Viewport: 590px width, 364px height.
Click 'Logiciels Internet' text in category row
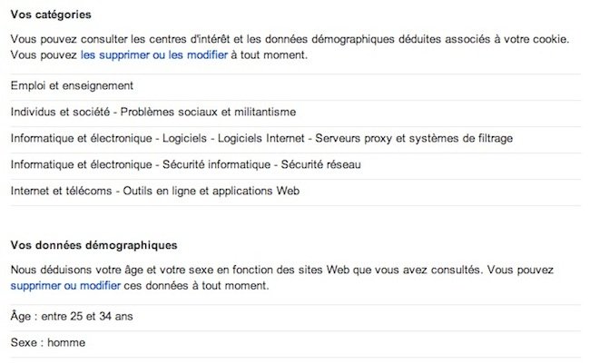click(261, 139)
